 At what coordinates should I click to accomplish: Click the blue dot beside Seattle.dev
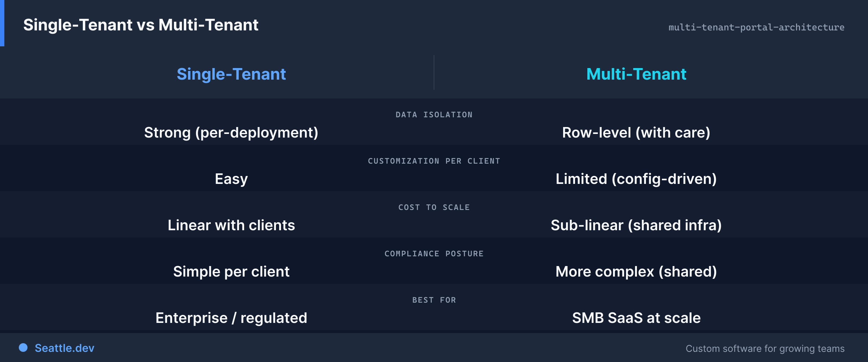tap(23, 348)
